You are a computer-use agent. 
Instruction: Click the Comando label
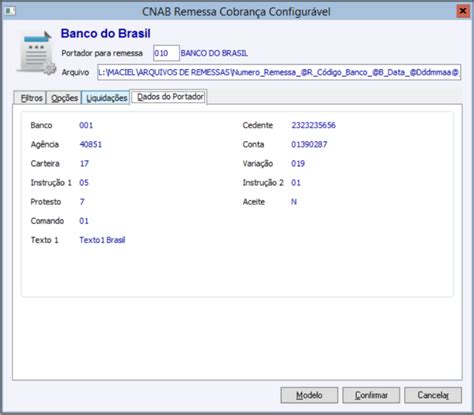click(47, 221)
